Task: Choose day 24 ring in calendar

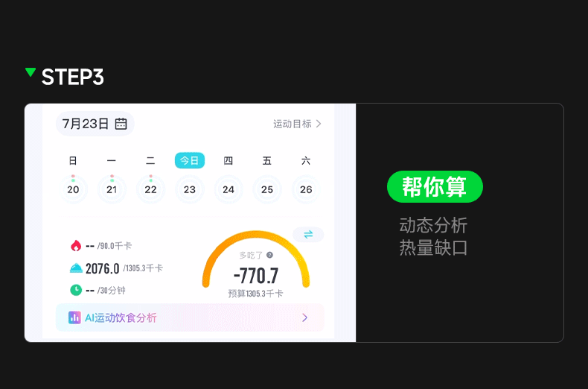Action: pos(229,189)
